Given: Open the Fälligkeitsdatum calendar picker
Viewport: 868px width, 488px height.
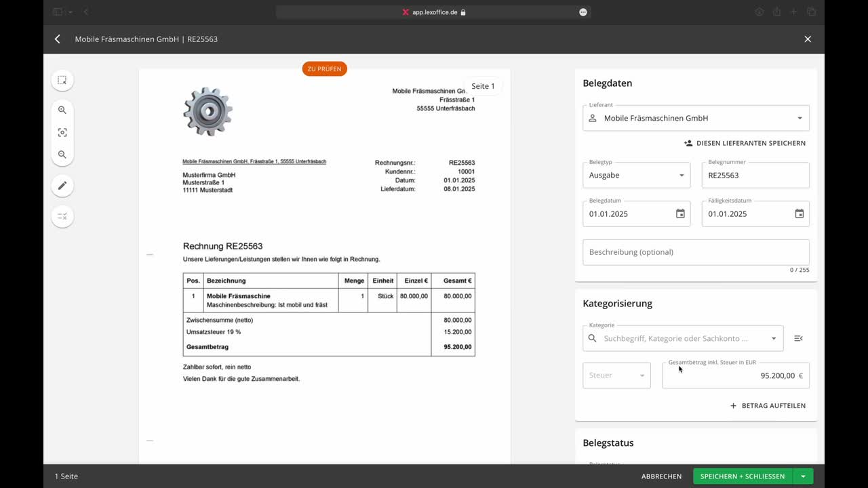Looking at the screenshot, I should pos(800,213).
